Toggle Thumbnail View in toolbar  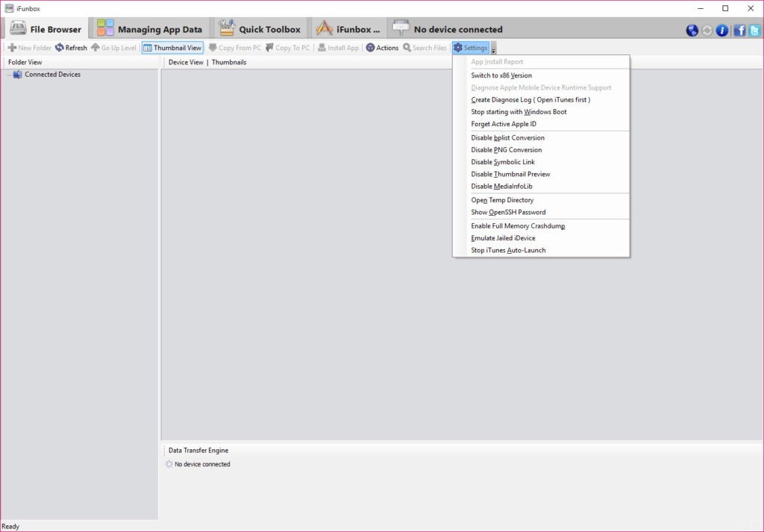172,48
